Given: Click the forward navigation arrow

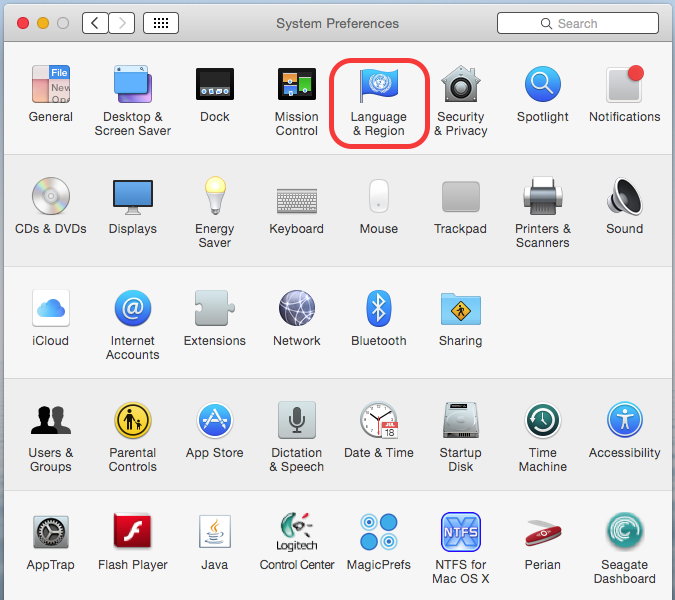Looking at the screenshot, I should tap(121, 23).
